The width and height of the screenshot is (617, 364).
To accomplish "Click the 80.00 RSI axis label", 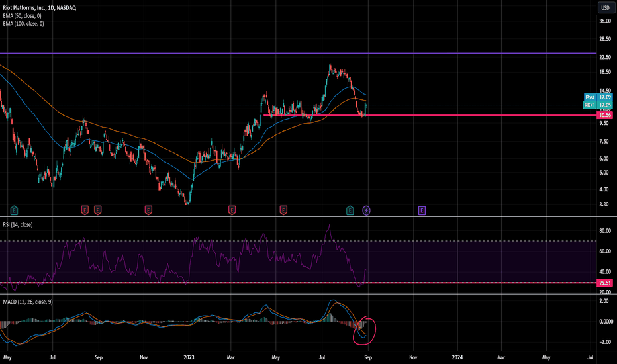I will [x=605, y=230].
